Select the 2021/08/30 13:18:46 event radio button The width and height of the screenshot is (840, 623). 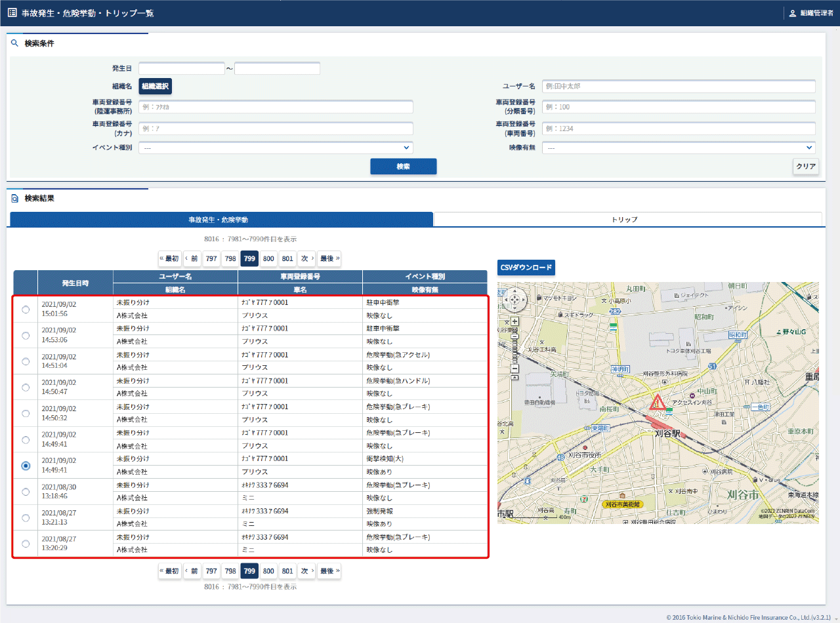[x=26, y=492]
